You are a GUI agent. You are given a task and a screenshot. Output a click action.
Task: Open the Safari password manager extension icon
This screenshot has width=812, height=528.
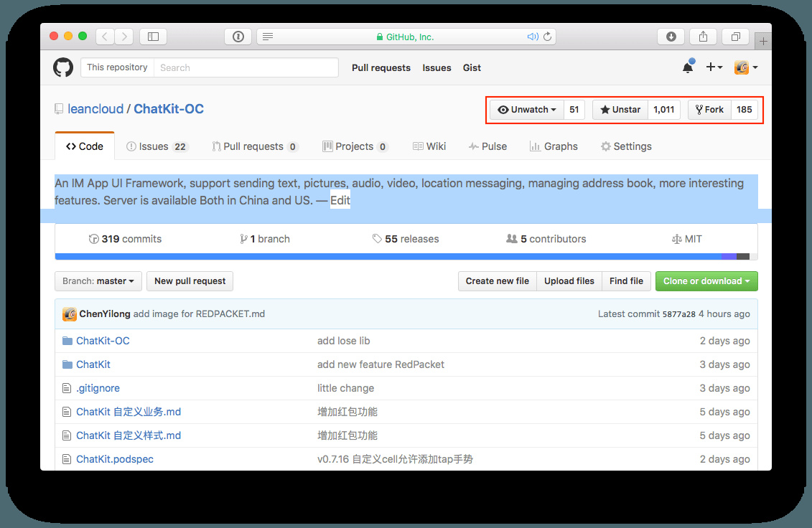click(238, 37)
